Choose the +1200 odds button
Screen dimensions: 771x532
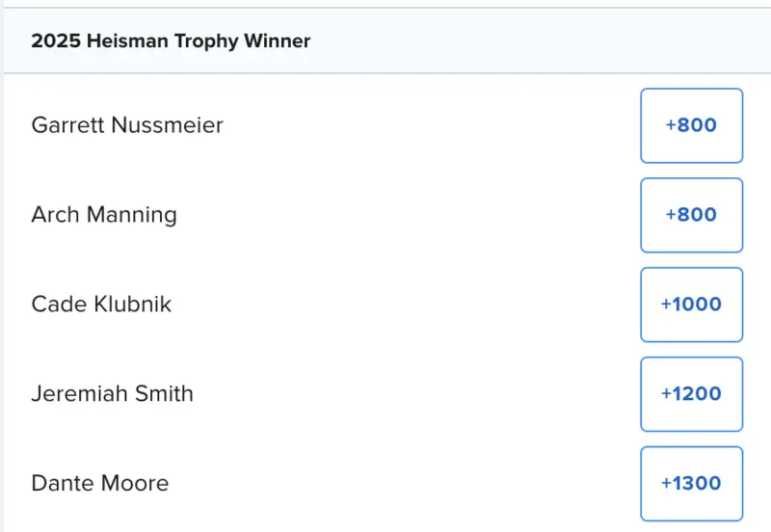[x=691, y=394]
